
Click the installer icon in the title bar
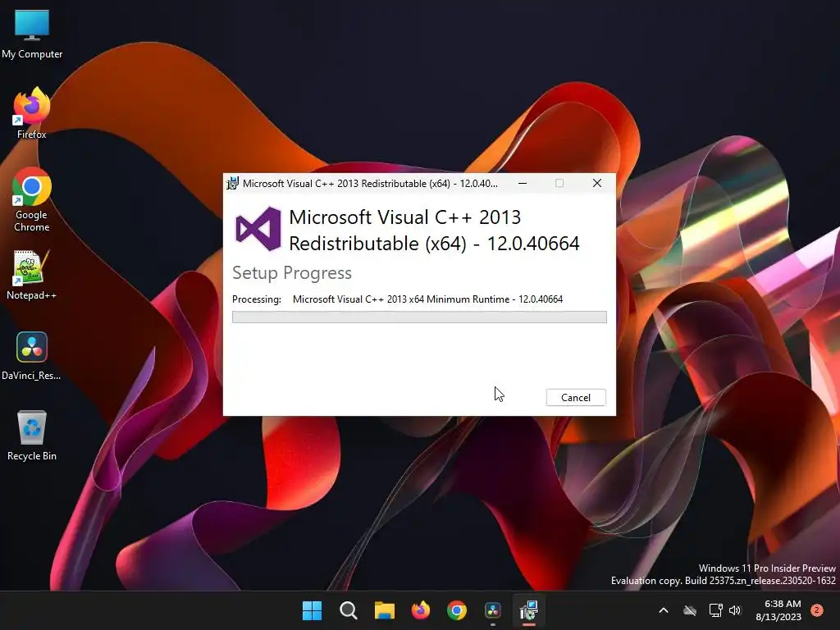pyautogui.click(x=232, y=183)
